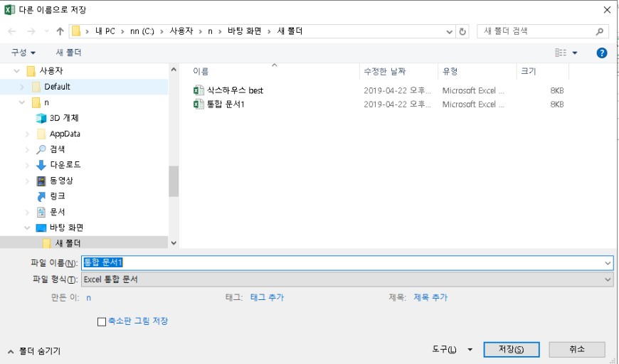619x364 pixels.
Task: Click the 통합 문서1 Excel file icon
Action: point(199,104)
